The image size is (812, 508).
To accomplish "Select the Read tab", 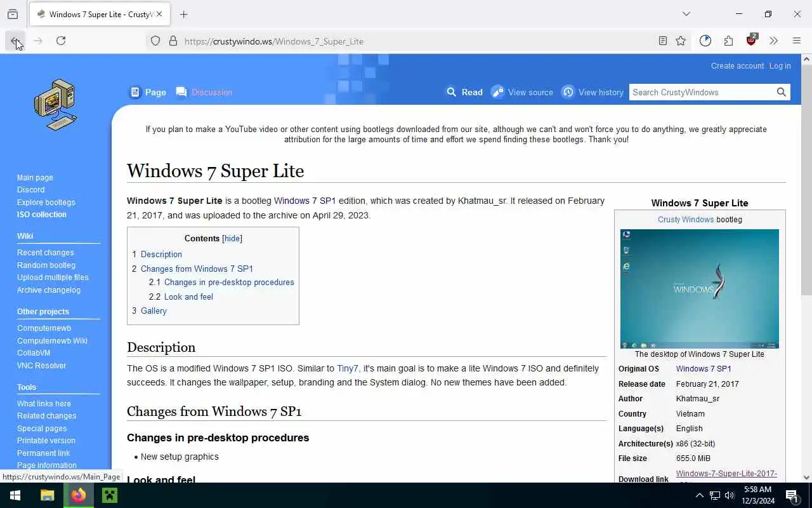I will [x=464, y=92].
